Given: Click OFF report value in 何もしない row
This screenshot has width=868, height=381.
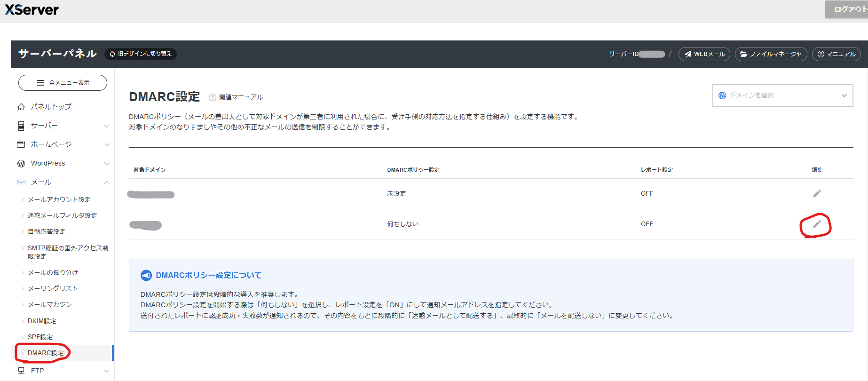Looking at the screenshot, I should pos(647,224).
